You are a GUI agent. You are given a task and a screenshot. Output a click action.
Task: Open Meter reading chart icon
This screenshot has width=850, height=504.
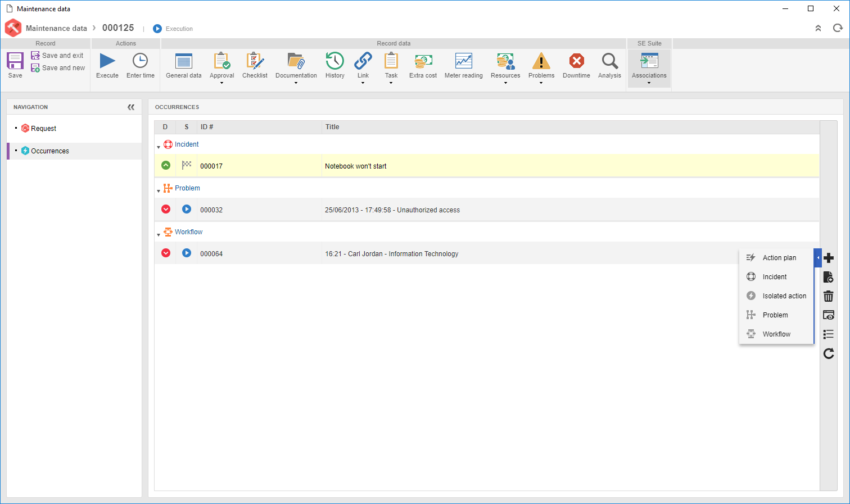[464, 61]
